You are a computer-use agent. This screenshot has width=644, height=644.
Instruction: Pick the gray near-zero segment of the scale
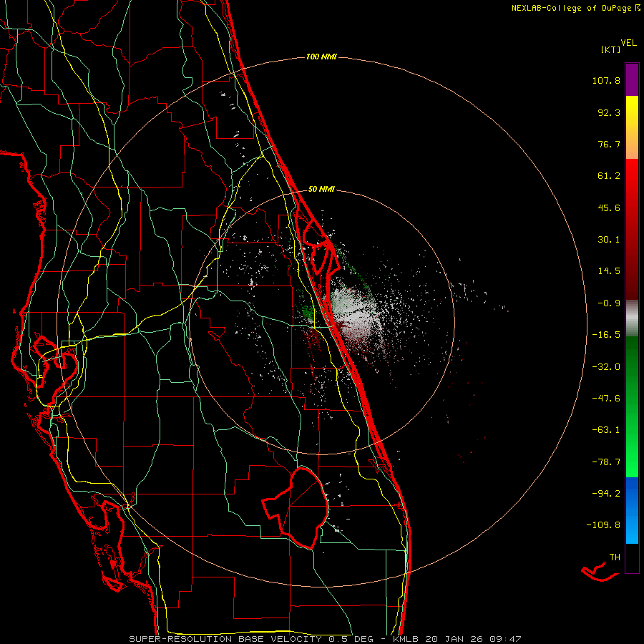click(632, 318)
